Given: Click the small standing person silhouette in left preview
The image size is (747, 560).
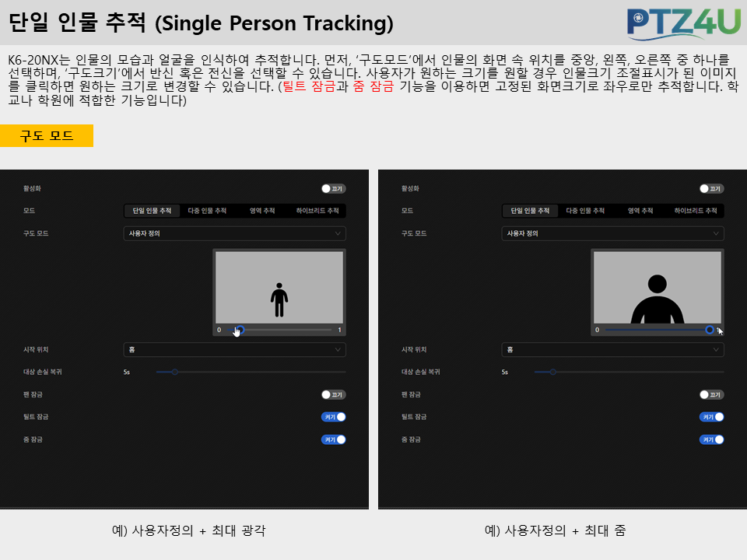Looking at the screenshot, I should pos(279,300).
